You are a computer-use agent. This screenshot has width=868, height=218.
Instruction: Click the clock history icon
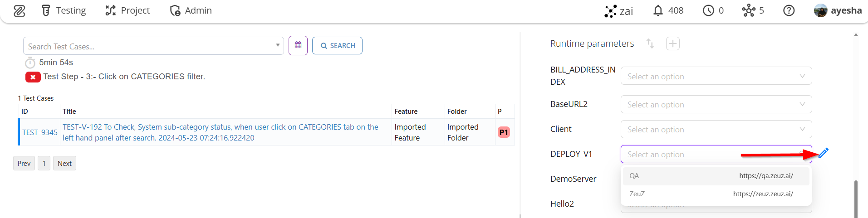[708, 11]
